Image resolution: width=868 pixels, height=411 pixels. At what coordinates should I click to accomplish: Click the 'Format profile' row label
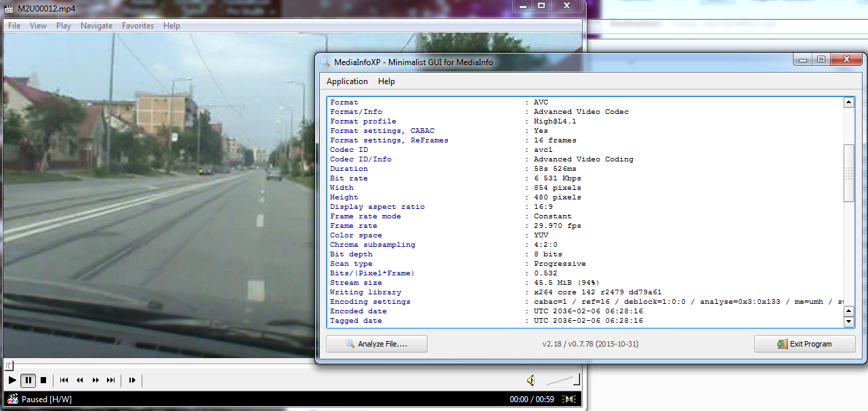tap(363, 121)
